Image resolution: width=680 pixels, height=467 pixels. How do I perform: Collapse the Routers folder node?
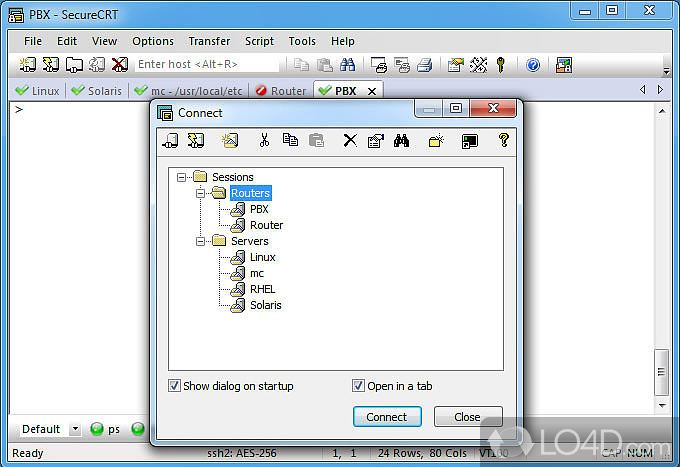coord(200,193)
